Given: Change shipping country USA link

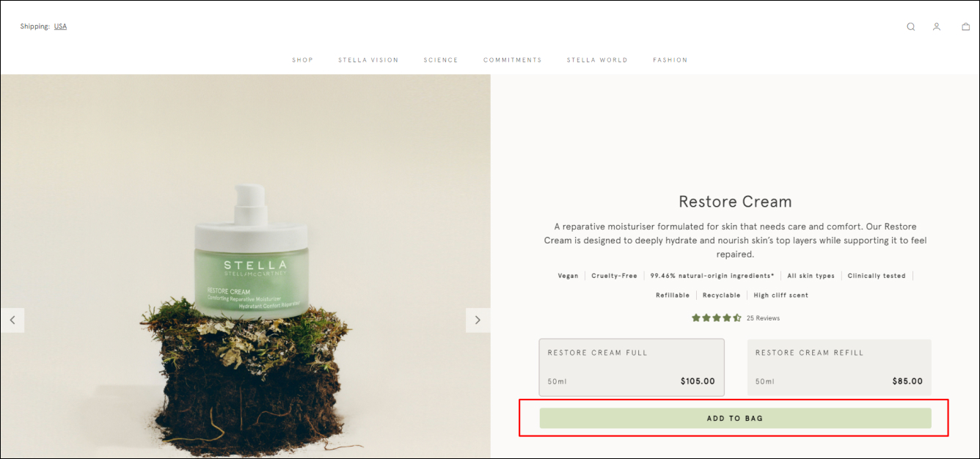Looking at the screenshot, I should (60, 26).
